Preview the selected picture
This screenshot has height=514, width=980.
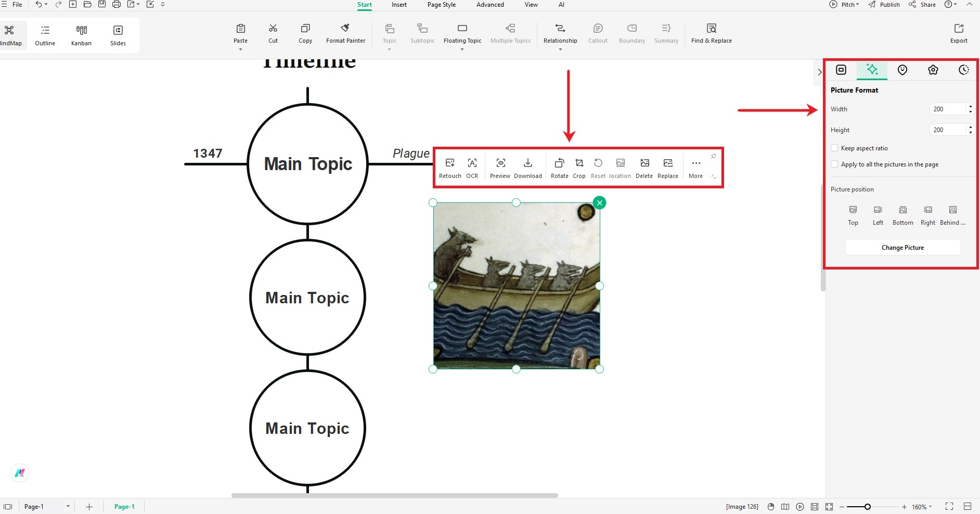[500, 168]
